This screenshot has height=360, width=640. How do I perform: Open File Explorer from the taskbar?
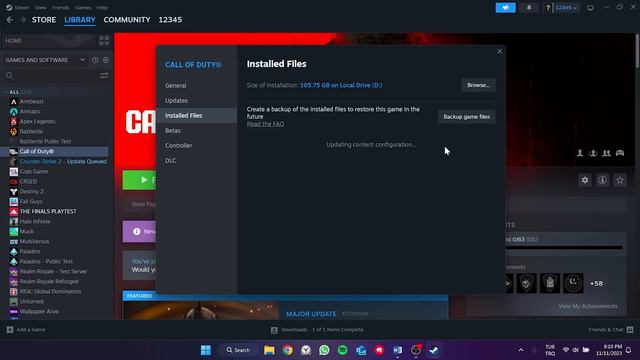(x=269, y=350)
